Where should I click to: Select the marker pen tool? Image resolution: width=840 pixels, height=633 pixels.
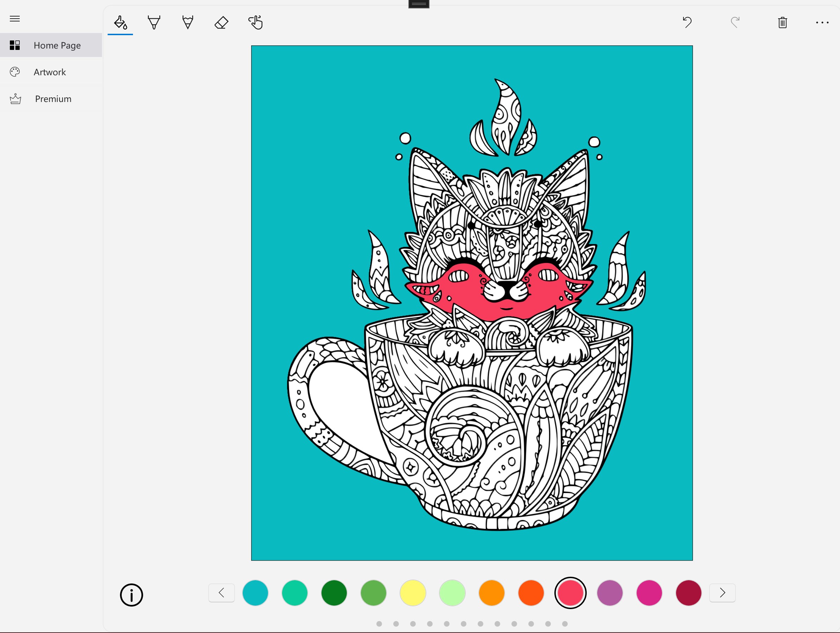point(154,23)
